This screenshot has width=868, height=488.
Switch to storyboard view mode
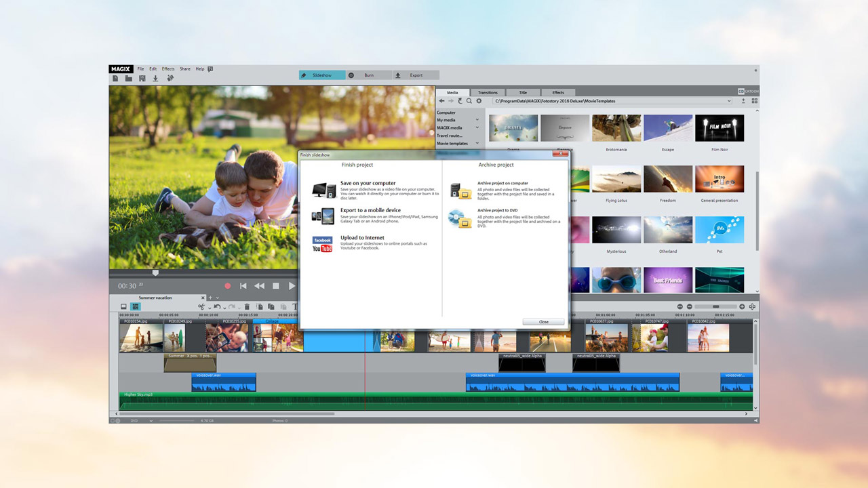coord(123,307)
